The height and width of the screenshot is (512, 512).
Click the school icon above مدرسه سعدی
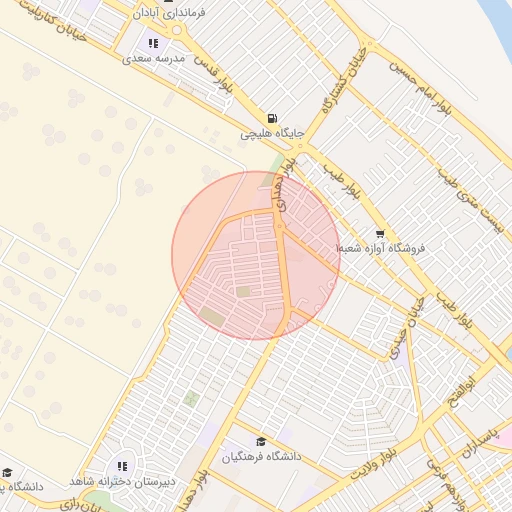point(153,43)
